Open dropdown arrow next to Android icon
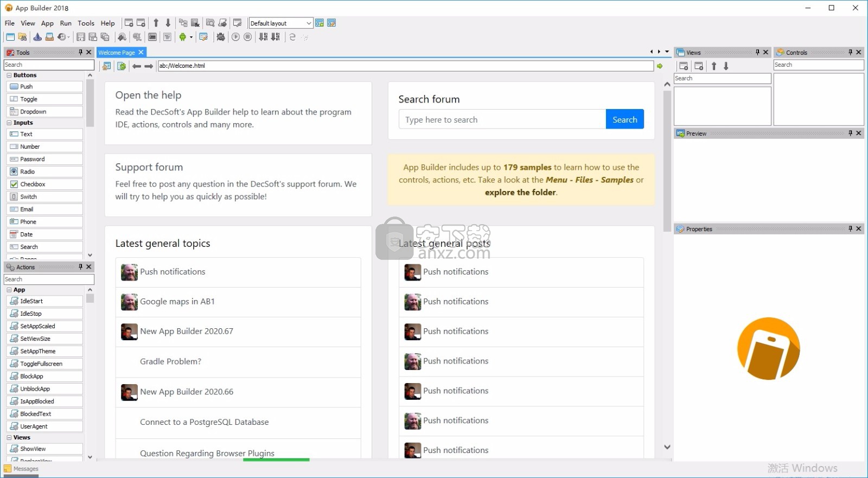This screenshot has width=868, height=478. (191, 37)
